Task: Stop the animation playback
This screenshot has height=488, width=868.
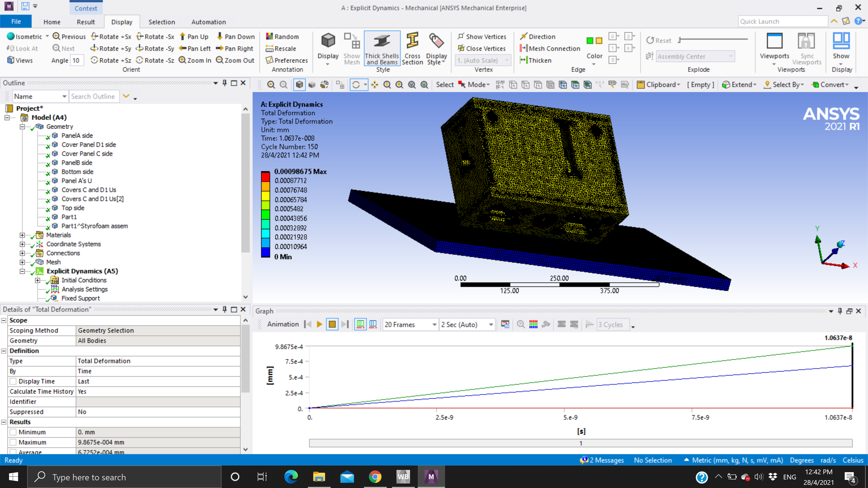Action: (x=332, y=324)
